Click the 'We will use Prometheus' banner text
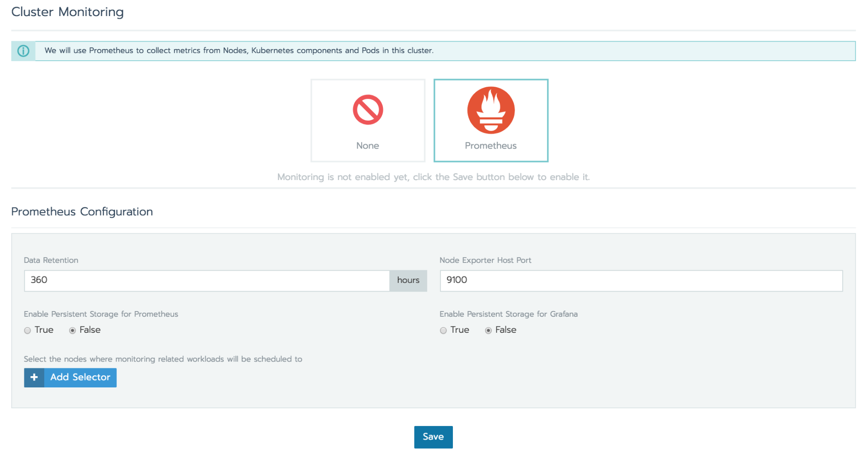868x459 pixels. point(239,51)
